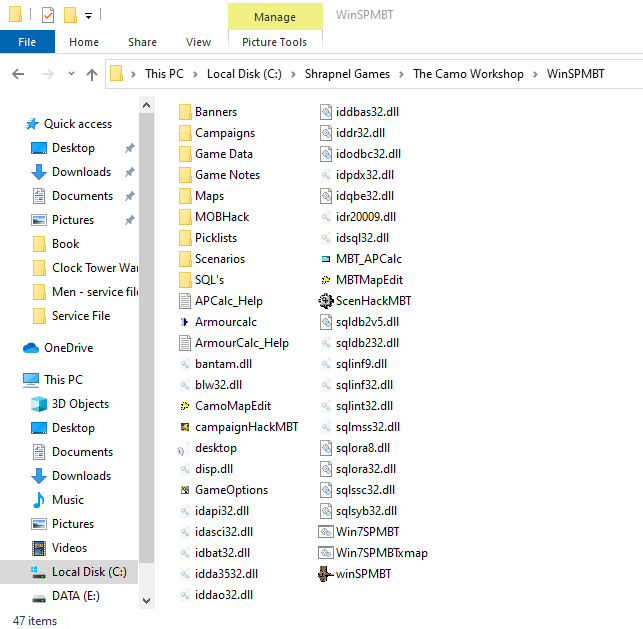Open the File menu tab
643x629 pixels.
click(27, 42)
